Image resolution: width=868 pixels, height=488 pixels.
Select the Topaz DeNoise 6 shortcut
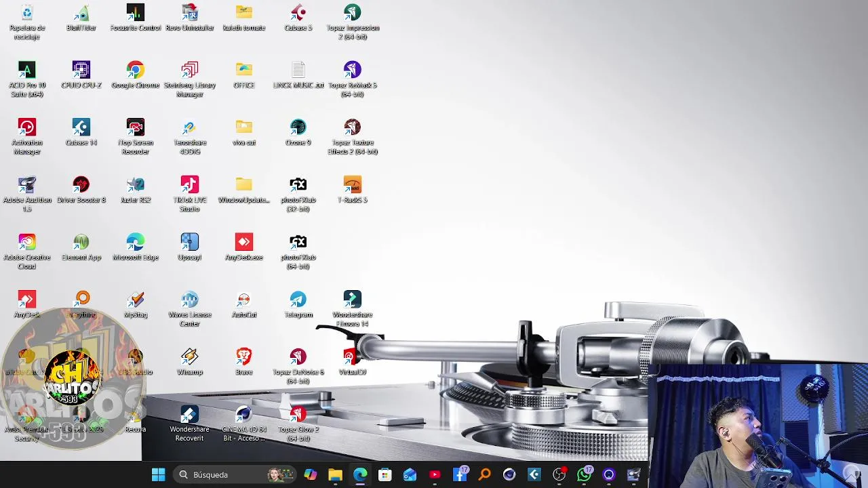[298, 366]
